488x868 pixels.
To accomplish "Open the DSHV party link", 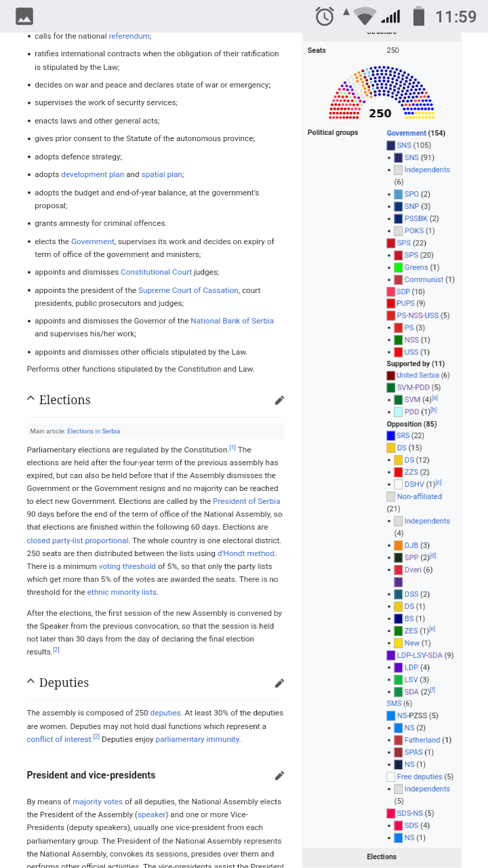I will [414, 484].
